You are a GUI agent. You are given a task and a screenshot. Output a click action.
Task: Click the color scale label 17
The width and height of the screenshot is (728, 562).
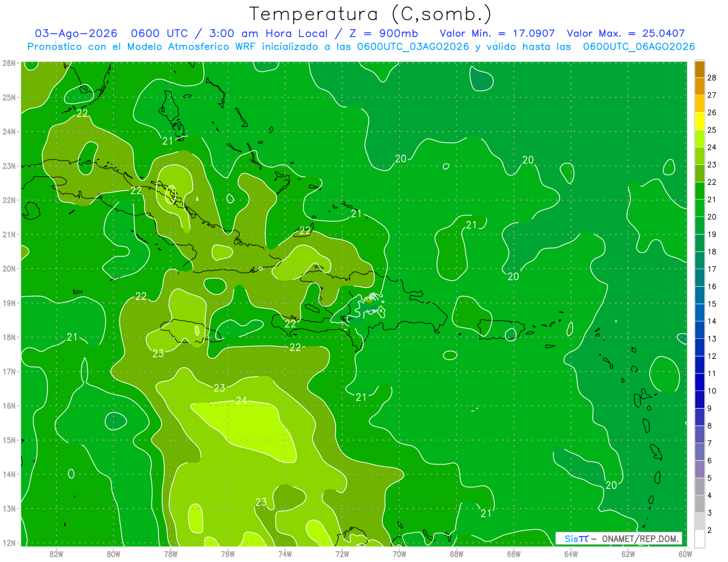click(712, 269)
